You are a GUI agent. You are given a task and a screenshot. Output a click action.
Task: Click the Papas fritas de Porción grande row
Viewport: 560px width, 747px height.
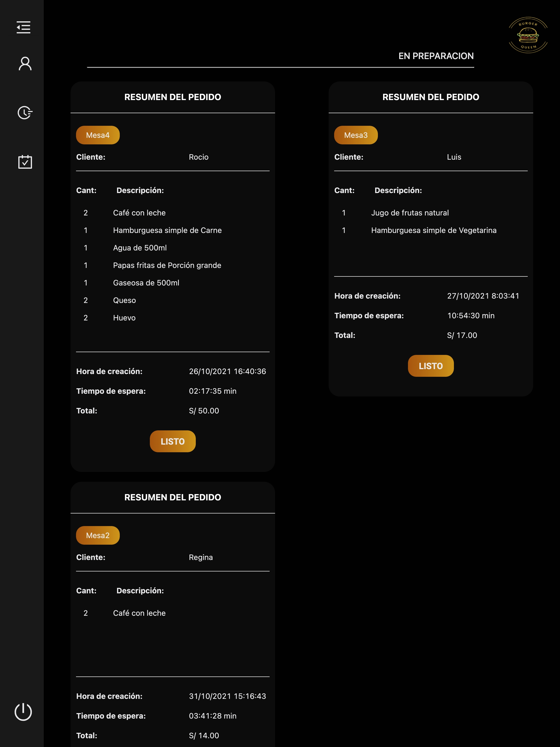point(167,265)
